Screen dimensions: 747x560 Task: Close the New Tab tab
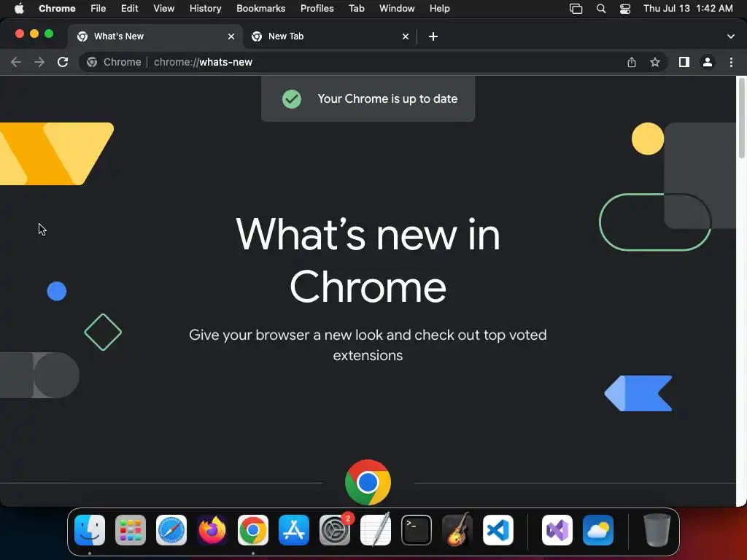(x=406, y=36)
